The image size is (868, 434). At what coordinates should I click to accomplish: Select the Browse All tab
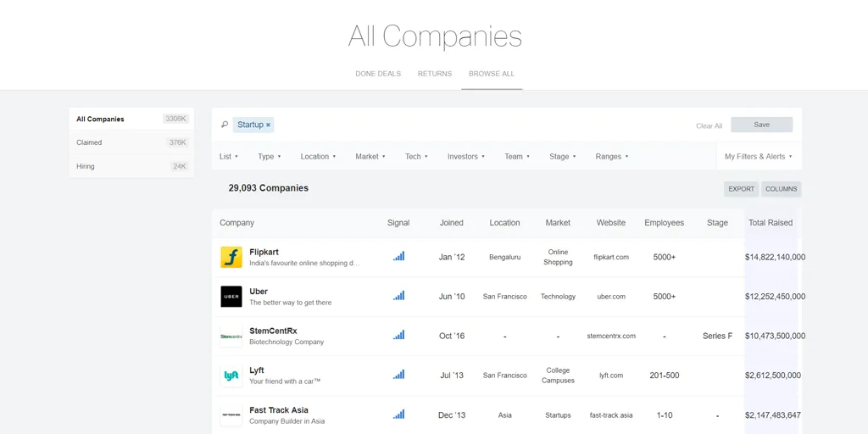492,74
